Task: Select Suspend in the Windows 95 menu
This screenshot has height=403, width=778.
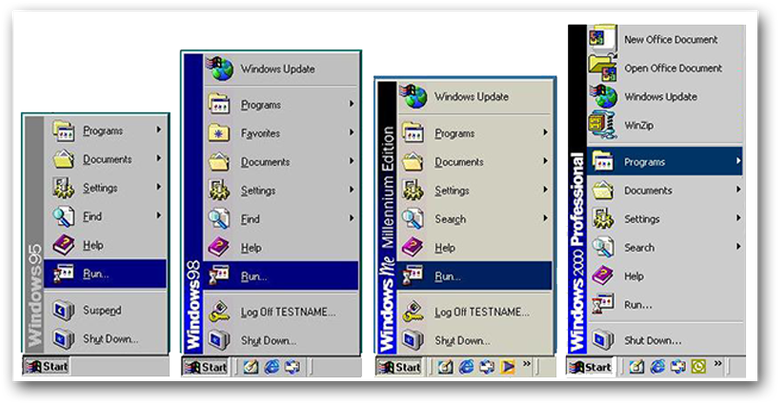Action: tap(102, 310)
